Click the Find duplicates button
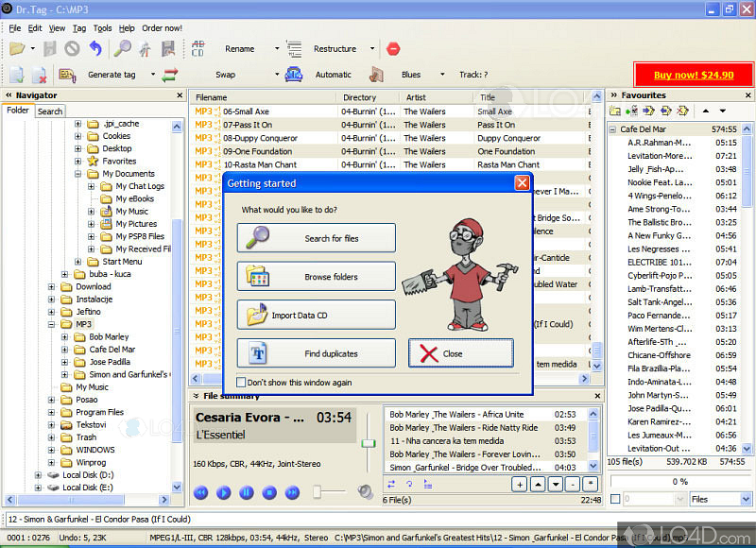This screenshot has height=548, width=756. click(x=316, y=353)
